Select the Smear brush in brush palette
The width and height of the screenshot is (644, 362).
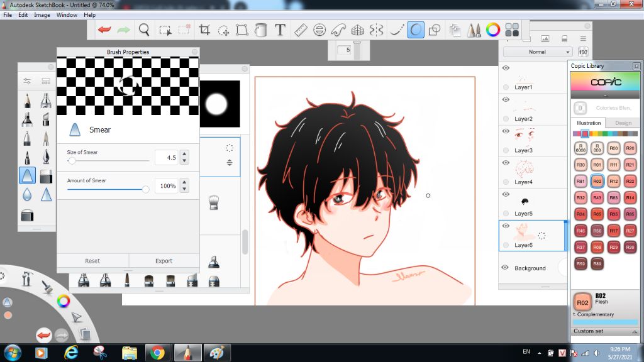27,175
